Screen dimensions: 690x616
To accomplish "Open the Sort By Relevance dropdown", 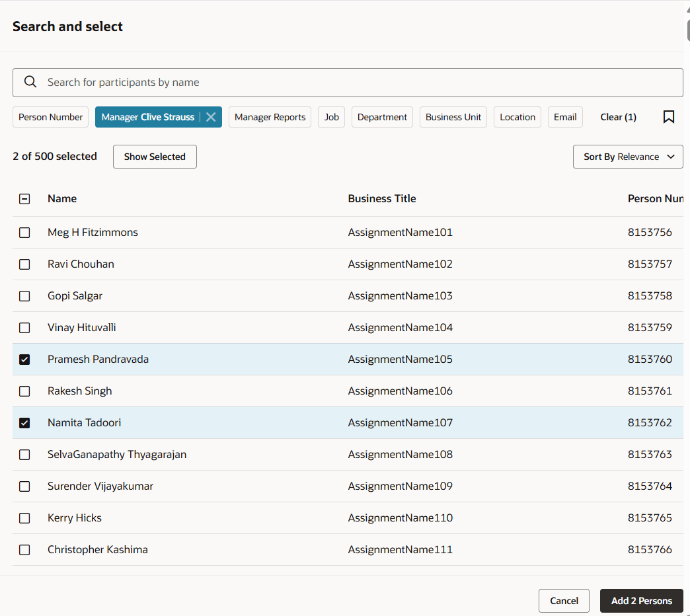I will click(627, 157).
